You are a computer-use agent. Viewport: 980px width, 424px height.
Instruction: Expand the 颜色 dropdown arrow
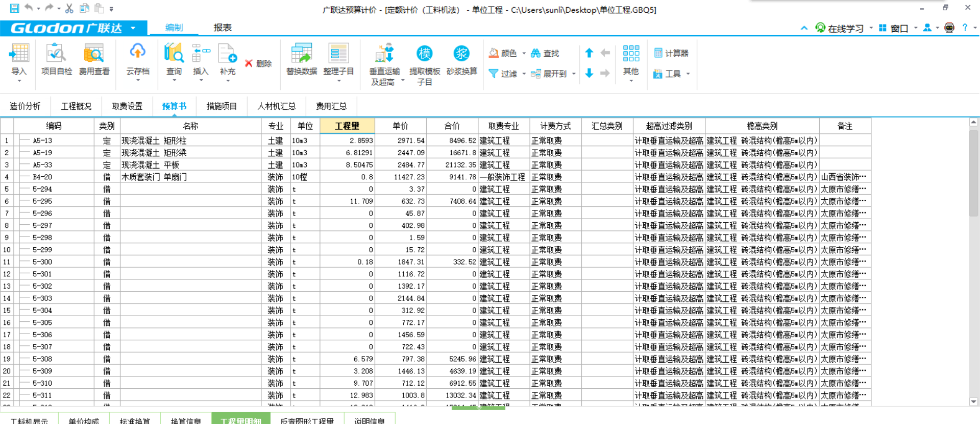pyautogui.click(x=524, y=53)
